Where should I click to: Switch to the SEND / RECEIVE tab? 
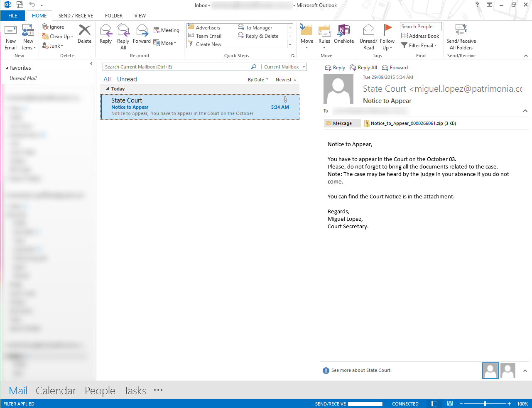coord(76,16)
